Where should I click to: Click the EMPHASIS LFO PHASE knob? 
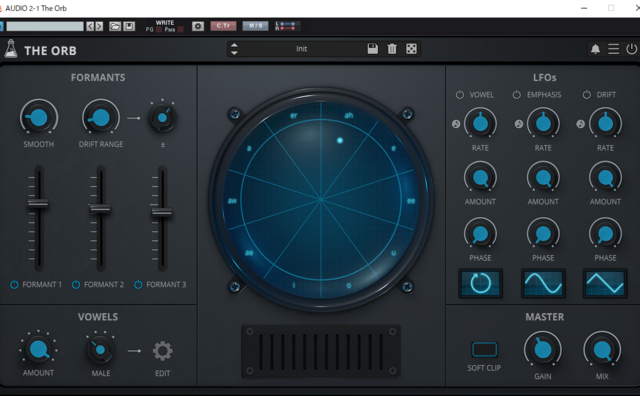pos(543,234)
